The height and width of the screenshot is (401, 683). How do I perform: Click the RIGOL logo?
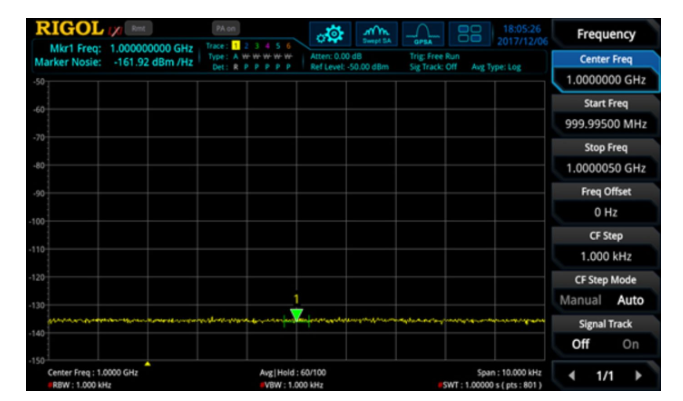pos(70,29)
